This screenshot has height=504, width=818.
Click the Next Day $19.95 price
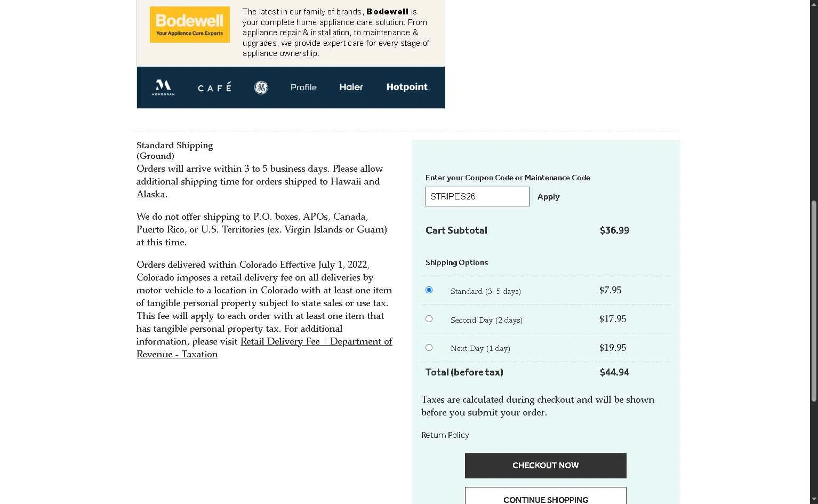(613, 348)
